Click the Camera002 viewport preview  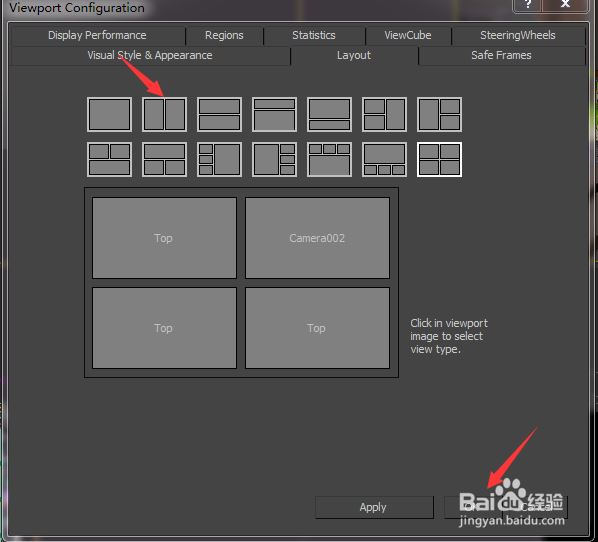click(x=317, y=238)
